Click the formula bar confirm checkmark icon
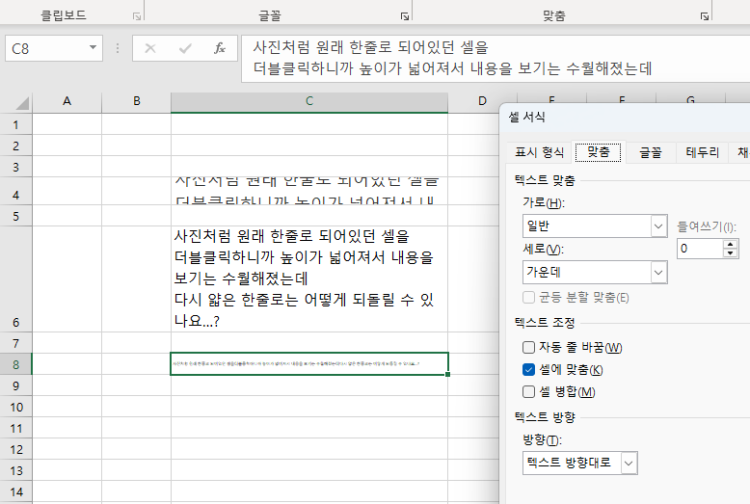750x504 pixels. tap(185, 48)
